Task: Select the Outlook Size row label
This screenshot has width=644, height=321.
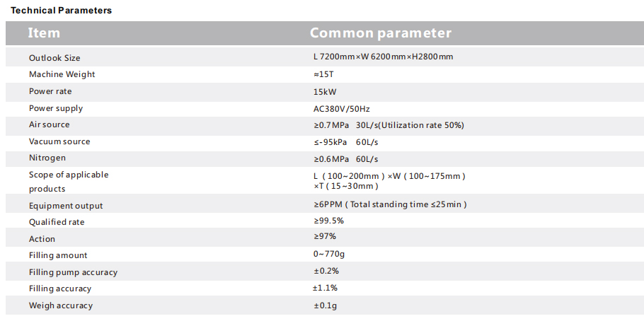Action: 54,58
